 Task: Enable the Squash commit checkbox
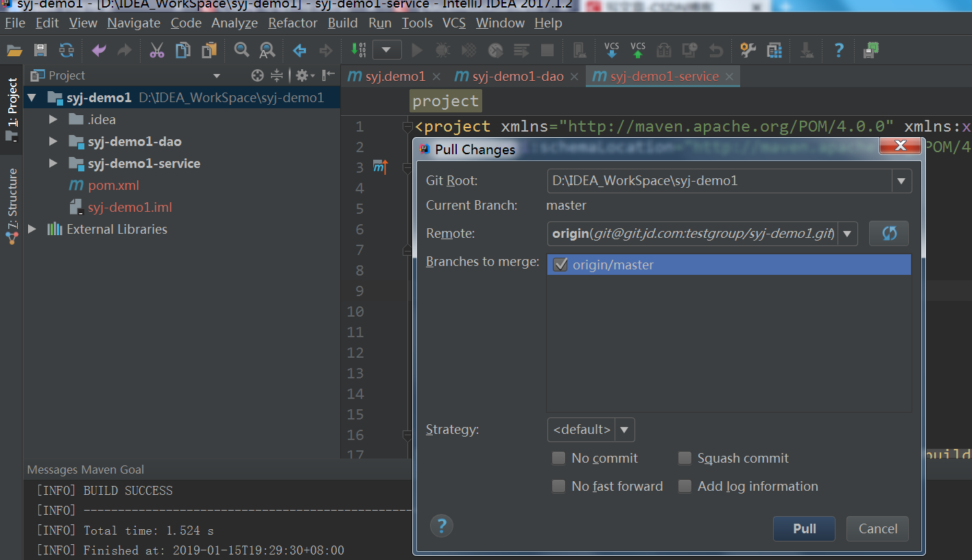pyautogui.click(x=685, y=458)
